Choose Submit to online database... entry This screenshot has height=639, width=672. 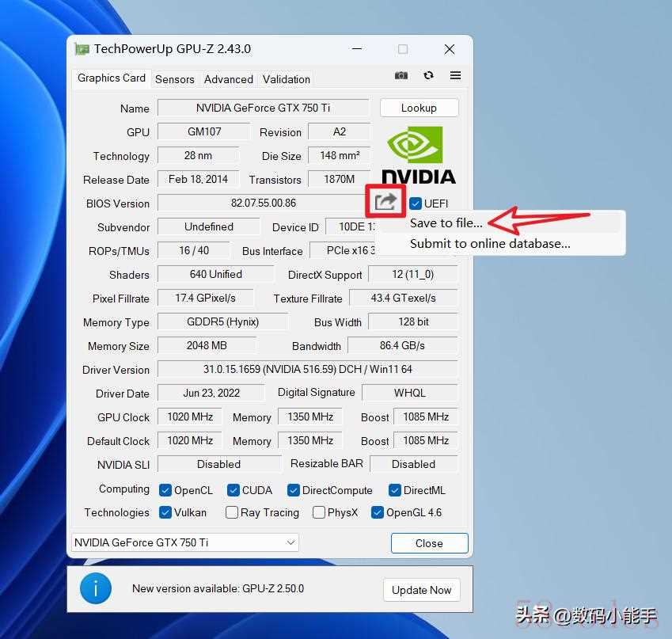[500, 244]
